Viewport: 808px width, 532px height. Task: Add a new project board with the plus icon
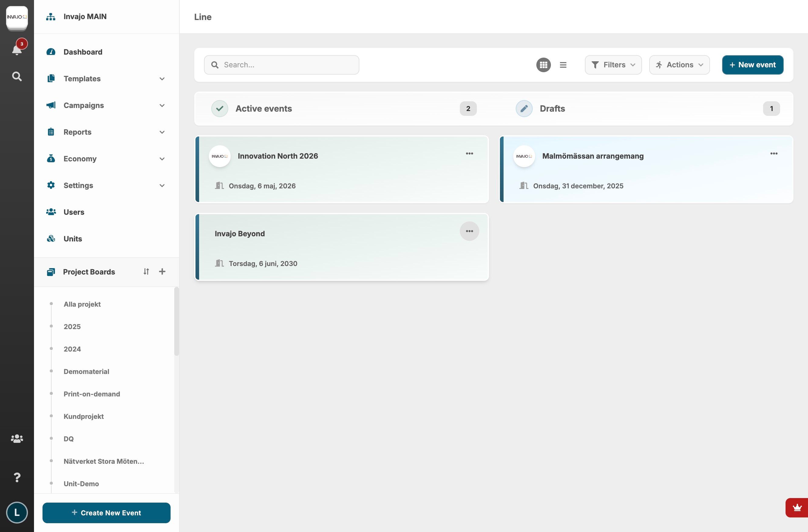(x=162, y=271)
